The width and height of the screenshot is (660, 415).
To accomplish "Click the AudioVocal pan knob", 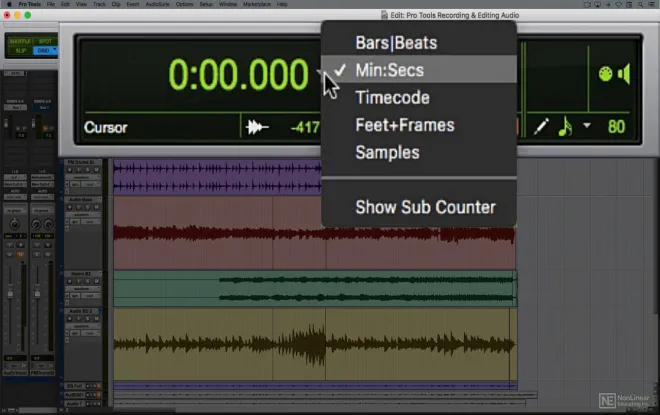I will [14, 224].
